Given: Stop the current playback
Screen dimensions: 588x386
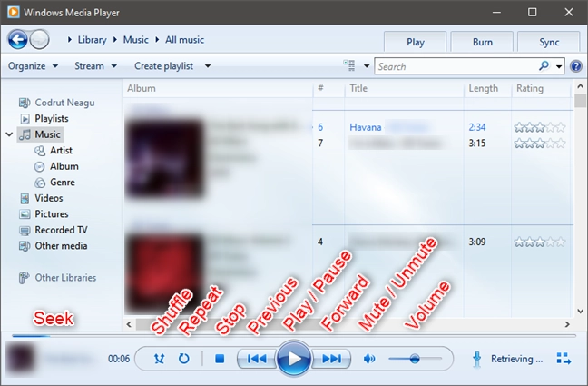Looking at the screenshot, I should [220, 359].
